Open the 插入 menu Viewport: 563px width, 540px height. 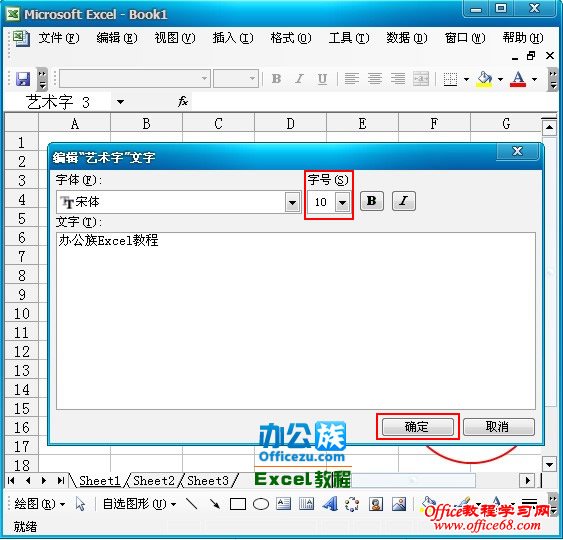[x=233, y=38]
